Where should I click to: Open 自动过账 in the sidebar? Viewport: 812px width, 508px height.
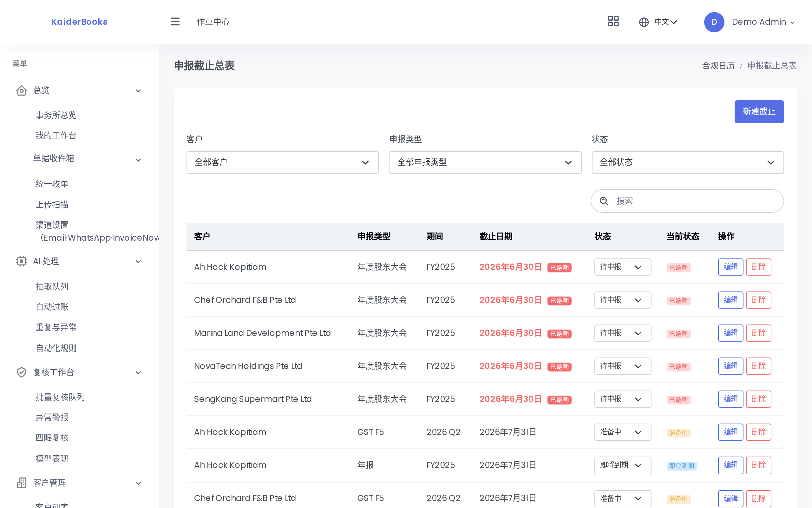pyautogui.click(x=52, y=307)
